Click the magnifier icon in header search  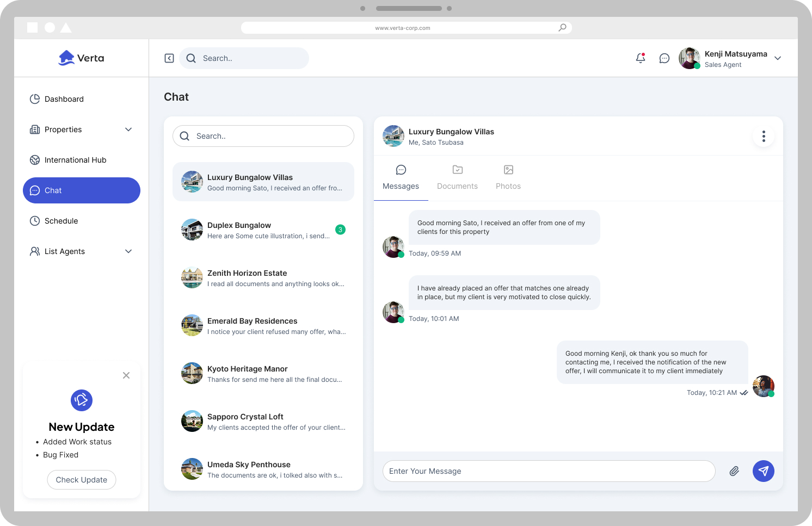point(191,58)
